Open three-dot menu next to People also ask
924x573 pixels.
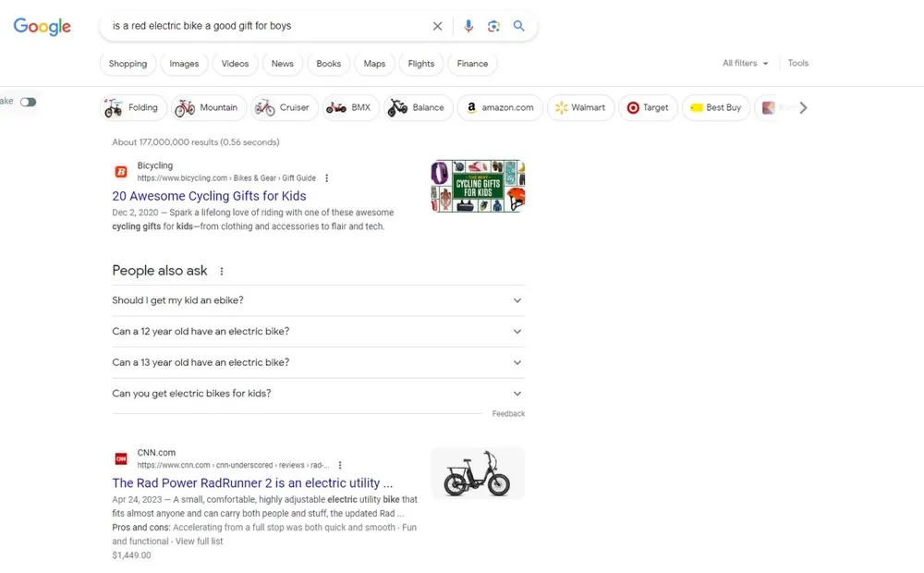click(222, 271)
